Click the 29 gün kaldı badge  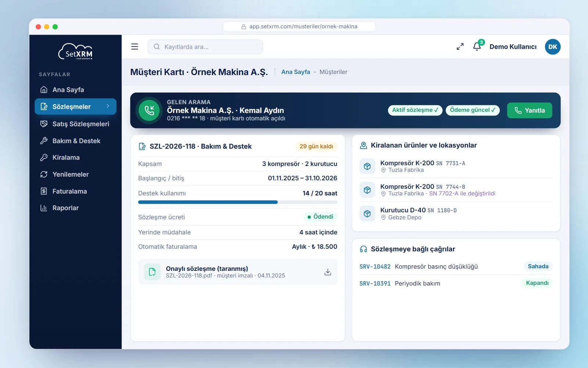point(316,146)
